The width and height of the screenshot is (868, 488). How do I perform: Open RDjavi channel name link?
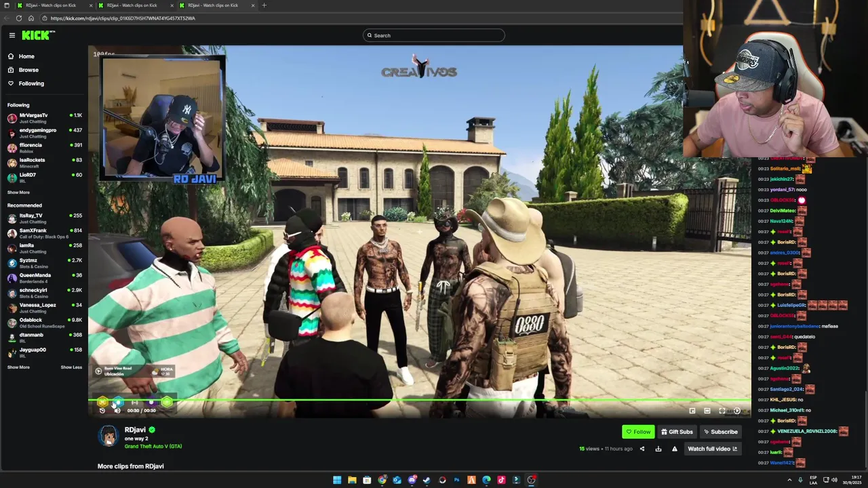[x=135, y=430]
